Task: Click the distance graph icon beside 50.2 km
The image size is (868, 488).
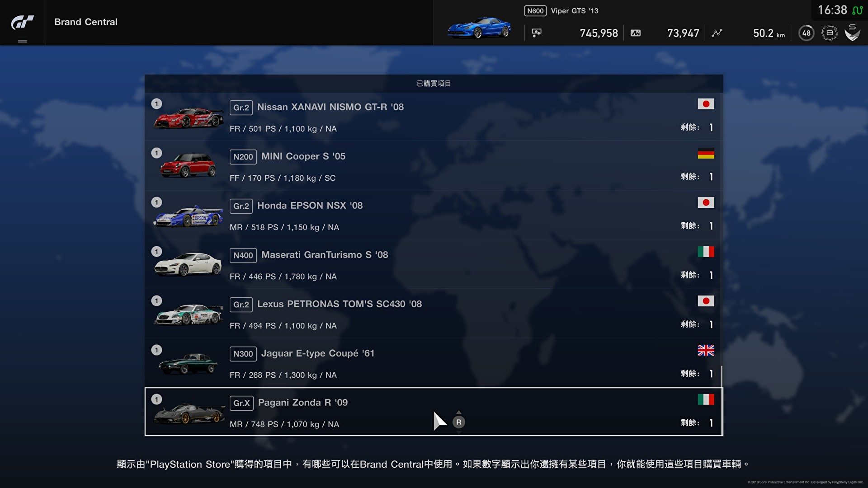Action: 717,33
